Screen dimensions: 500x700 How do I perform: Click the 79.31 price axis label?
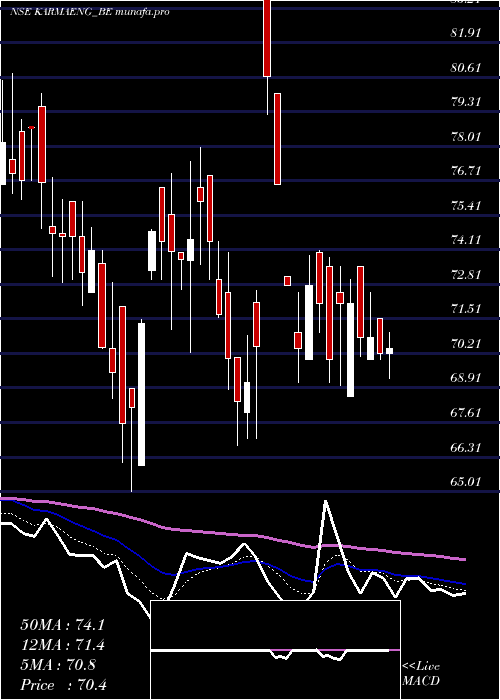click(x=466, y=102)
